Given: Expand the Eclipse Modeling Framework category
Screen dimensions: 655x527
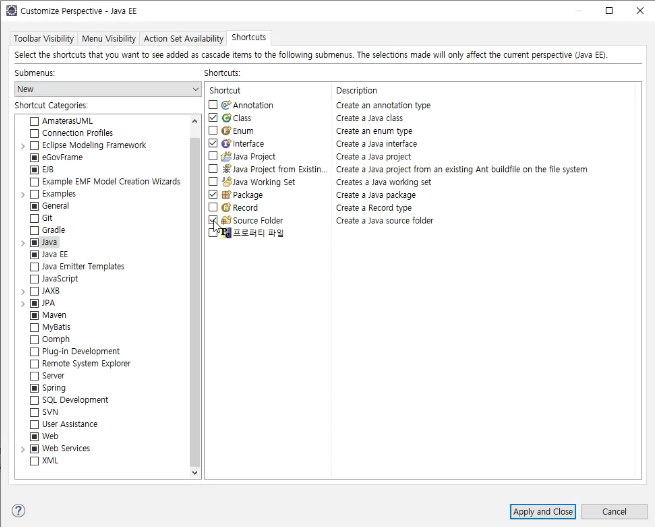Looking at the screenshot, I should pyautogui.click(x=23, y=146).
